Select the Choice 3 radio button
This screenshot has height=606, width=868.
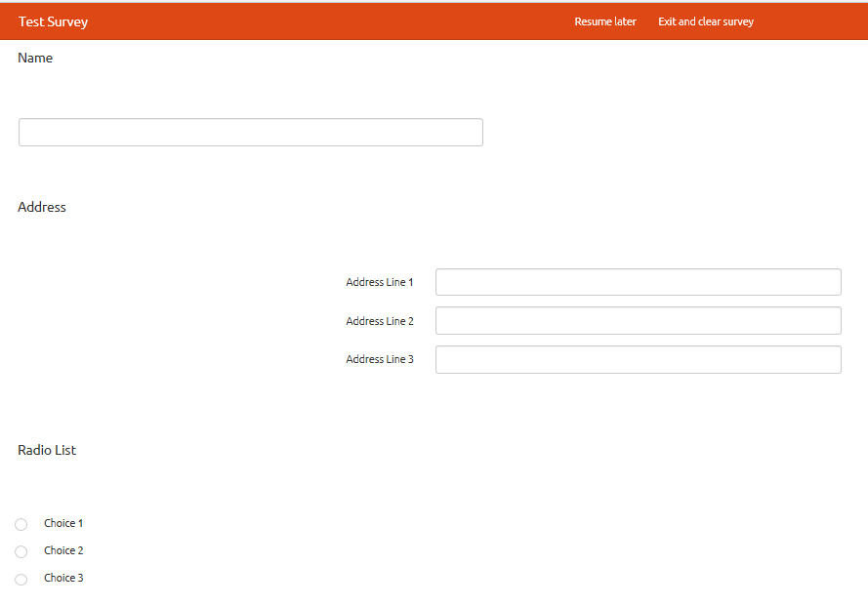21,579
